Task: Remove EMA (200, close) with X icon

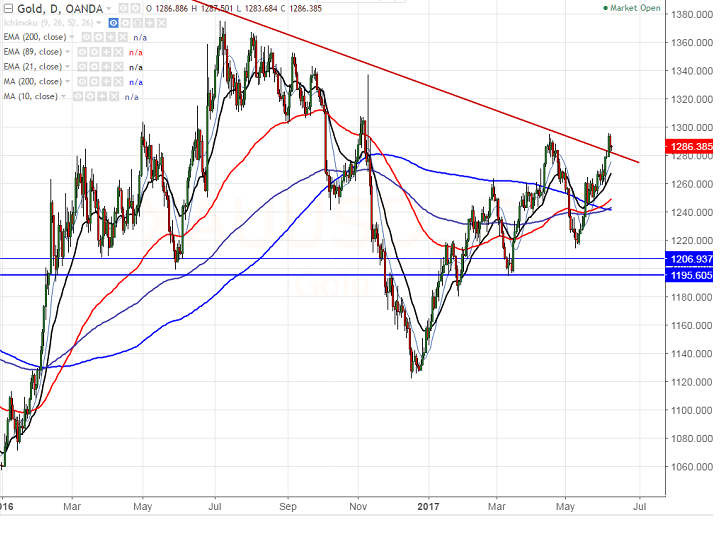Action: 123,37
